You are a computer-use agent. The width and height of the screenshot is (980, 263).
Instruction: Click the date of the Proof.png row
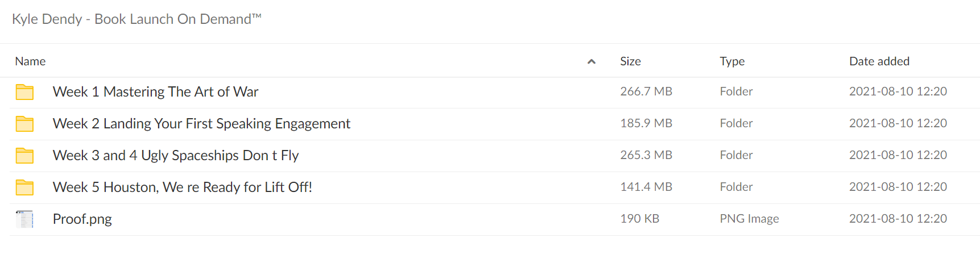tap(898, 219)
